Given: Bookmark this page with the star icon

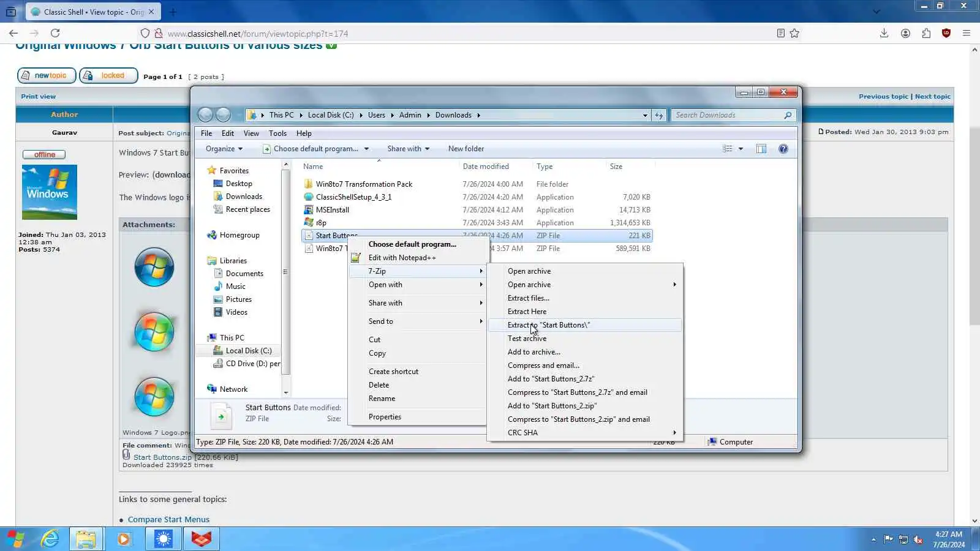Looking at the screenshot, I should point(794,33).
